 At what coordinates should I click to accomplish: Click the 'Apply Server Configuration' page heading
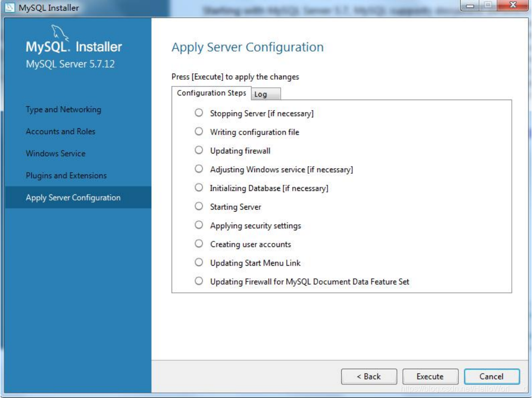coord(247,47)
